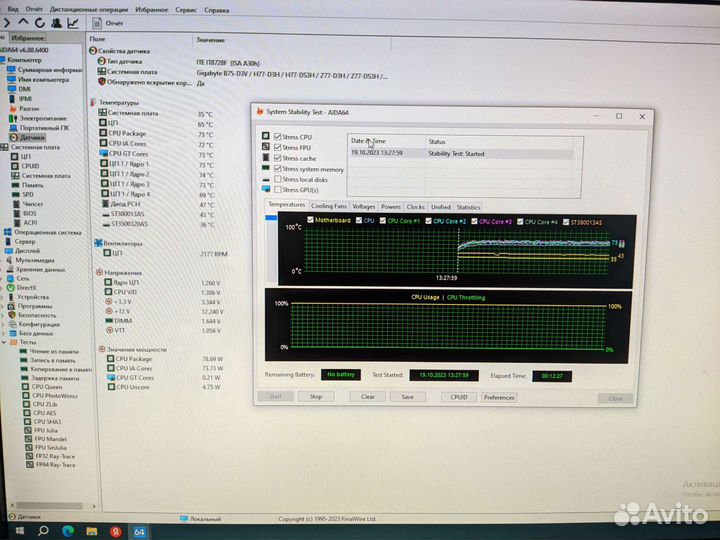Click the graph chart toolbar icon
Viewport: 720px width, 540px height.
coord(73,23)
